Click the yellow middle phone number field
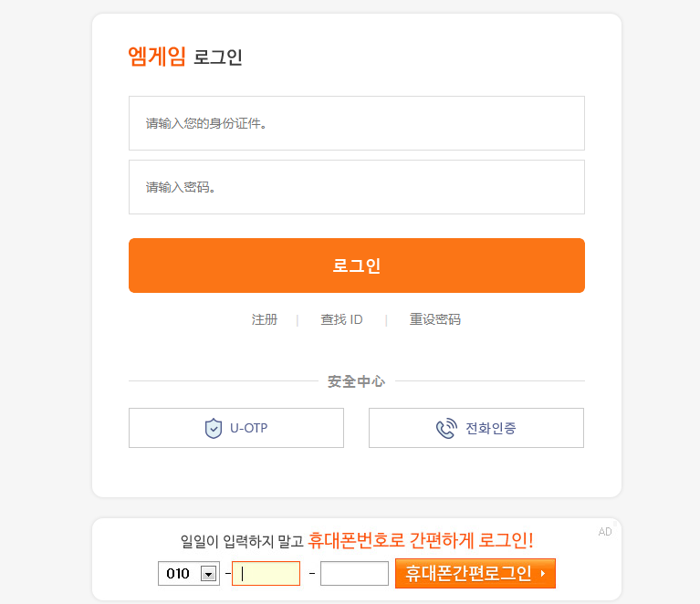Viewport: 700px width, 604px height. click(x=266, y=573)
